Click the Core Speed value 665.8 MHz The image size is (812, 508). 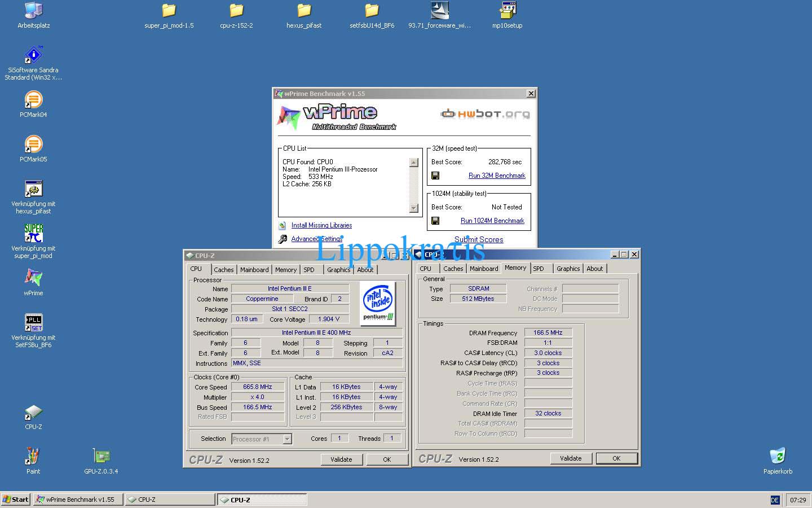(258, 387)
